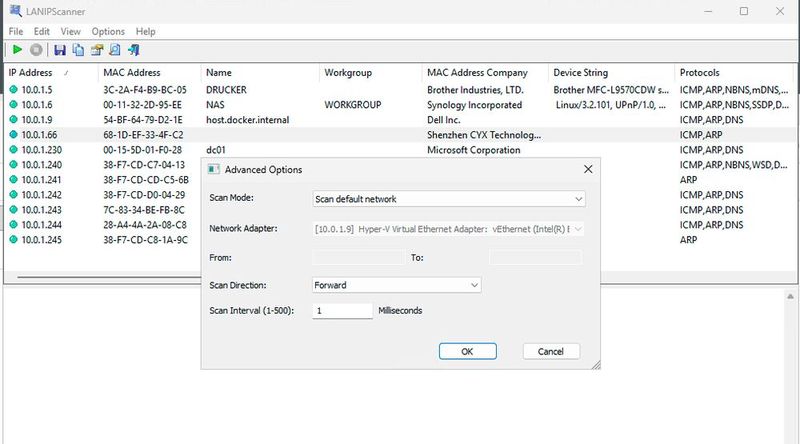Select the dc01 name cell
The width and height of the screenshot is (800, 444).
215,150
